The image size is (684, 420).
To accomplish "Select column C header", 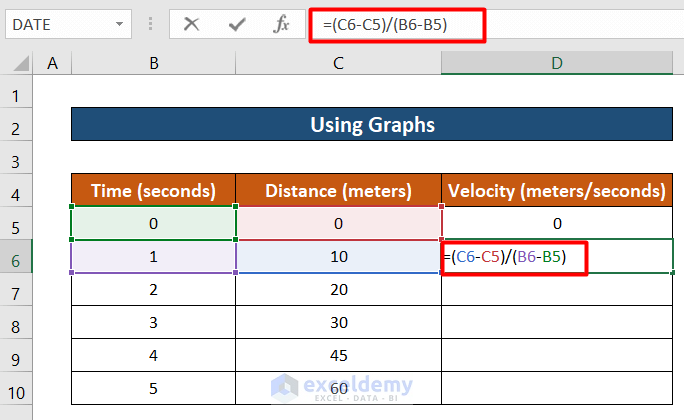I will (339, 64).
